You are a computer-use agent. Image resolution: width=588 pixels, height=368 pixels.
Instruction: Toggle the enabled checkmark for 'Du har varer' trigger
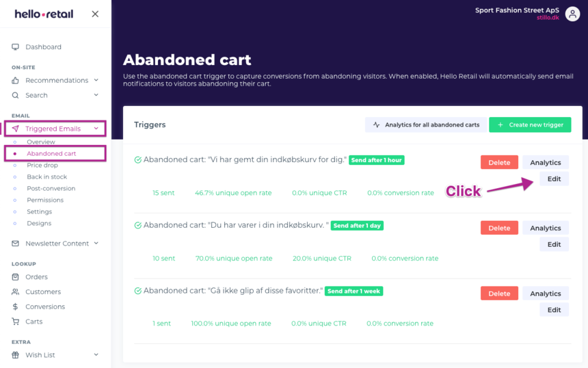click(138, 226)
